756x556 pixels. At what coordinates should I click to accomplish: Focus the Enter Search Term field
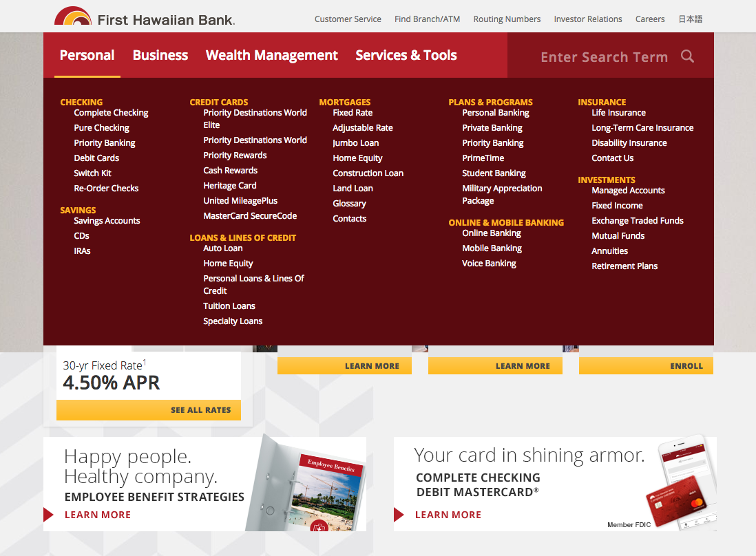point(604,57)
